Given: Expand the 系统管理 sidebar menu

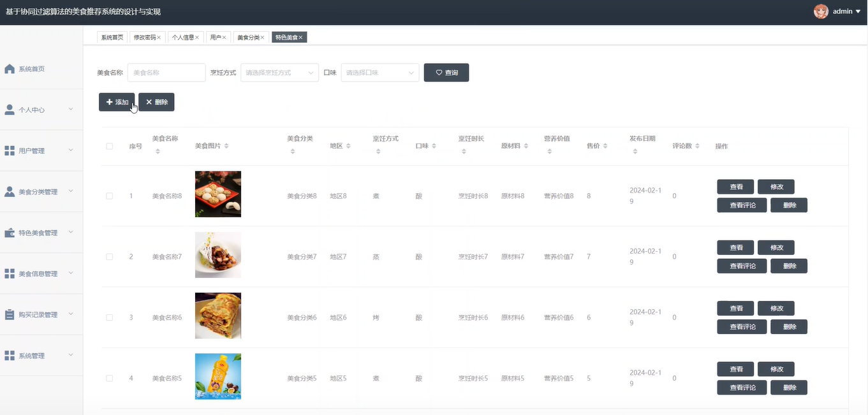Looking at the screenshot, I should click(71, 355).
